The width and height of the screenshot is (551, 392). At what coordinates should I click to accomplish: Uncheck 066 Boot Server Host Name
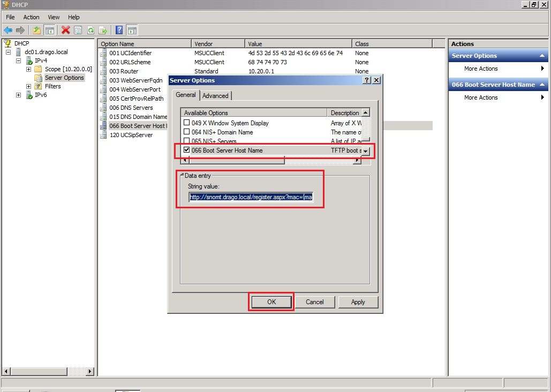point(186,150)
